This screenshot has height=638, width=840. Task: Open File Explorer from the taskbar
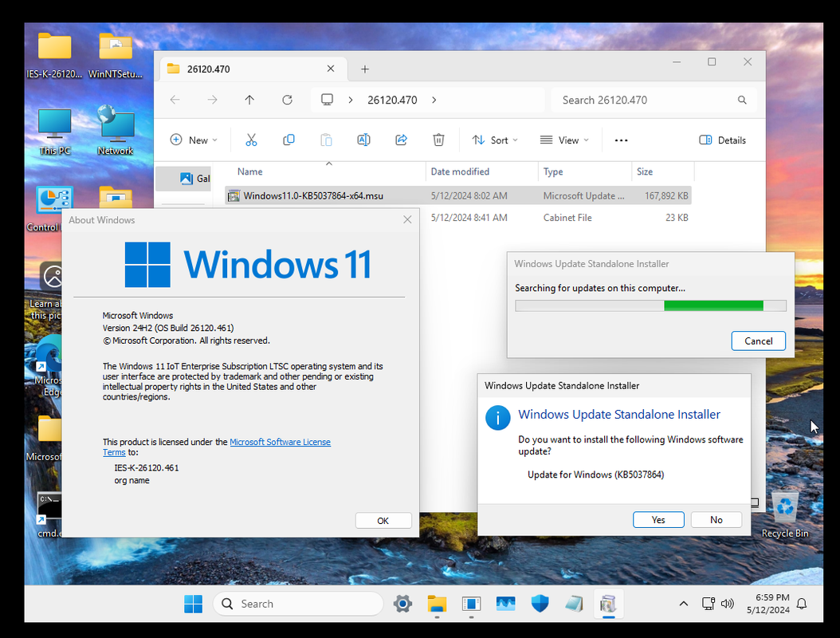(x=437, y=604)
